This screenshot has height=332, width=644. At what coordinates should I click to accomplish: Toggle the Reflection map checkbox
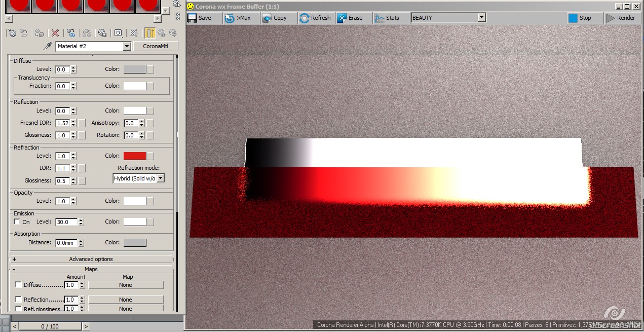point(19,300)
